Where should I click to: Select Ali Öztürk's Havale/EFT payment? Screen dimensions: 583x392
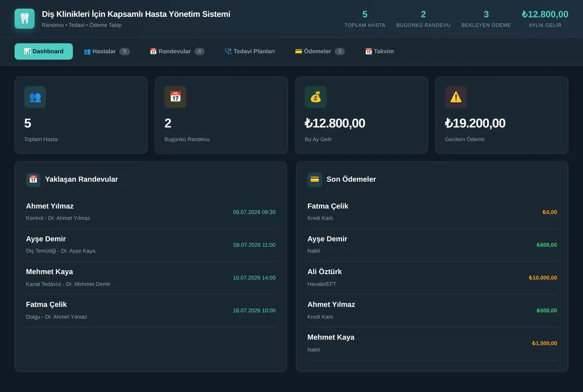click(432, 278)
